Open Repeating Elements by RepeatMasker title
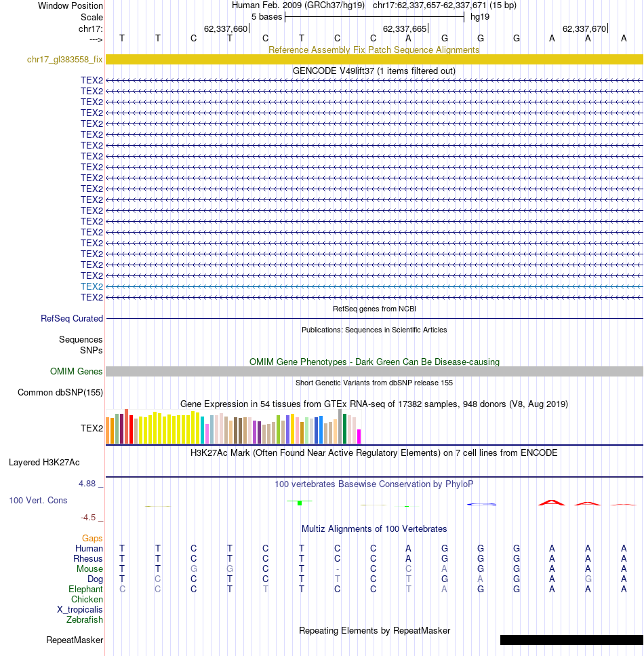 click(374, 630)
